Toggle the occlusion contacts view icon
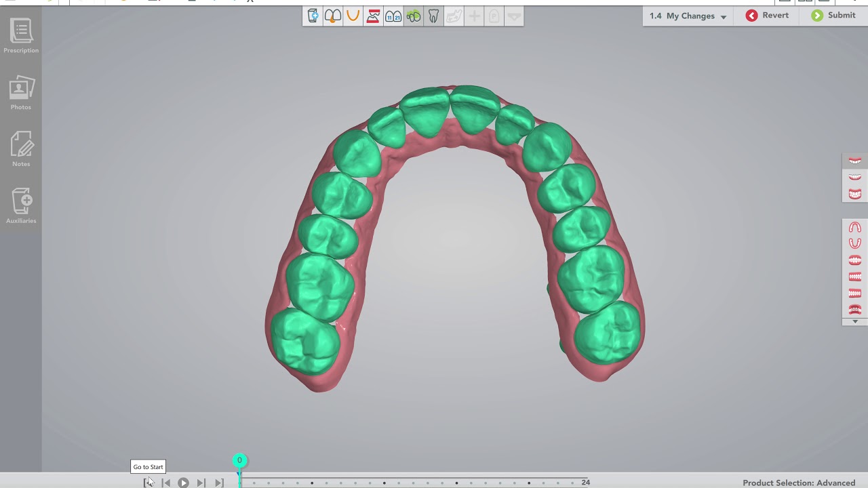 pyautogui.click(x=373, y=16)
